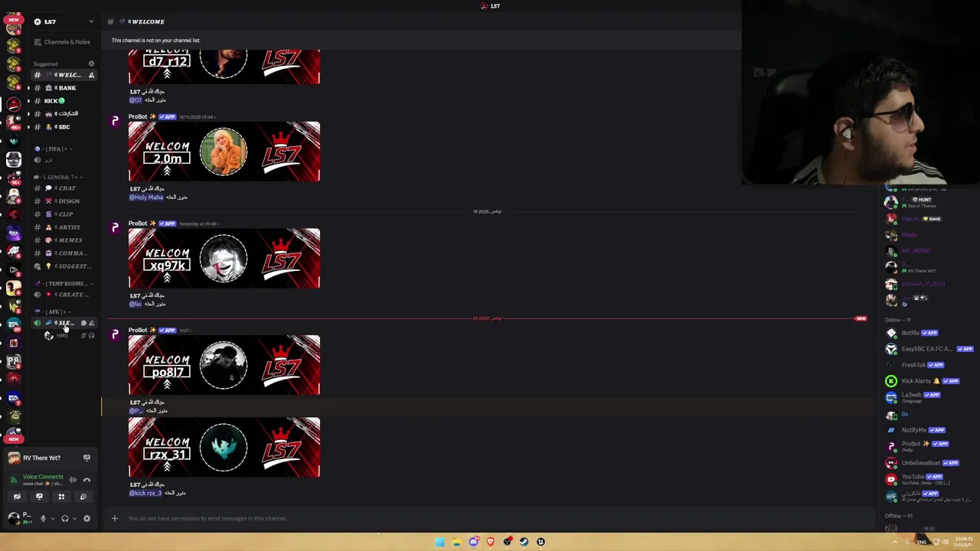Image resolution: width=980 pixels, height=551 pixels.
Task: Open Brave browser icon in taskbar
Action: [x=490, y=542]
